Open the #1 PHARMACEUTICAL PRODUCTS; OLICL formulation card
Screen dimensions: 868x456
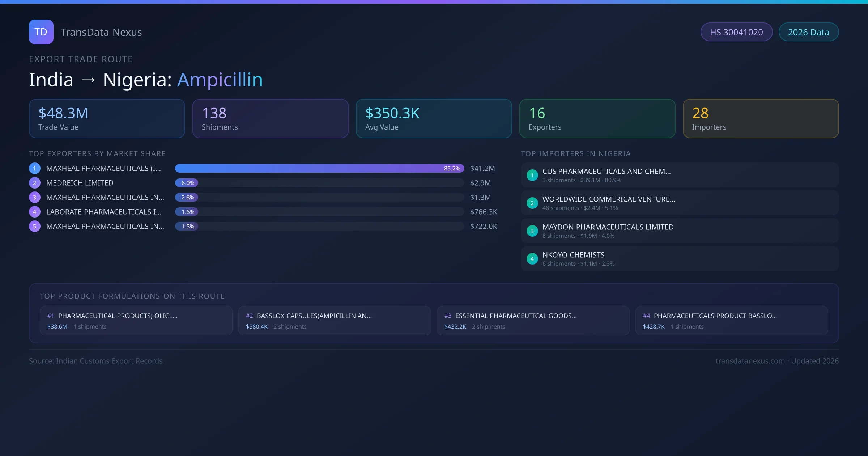pos(136,321)
